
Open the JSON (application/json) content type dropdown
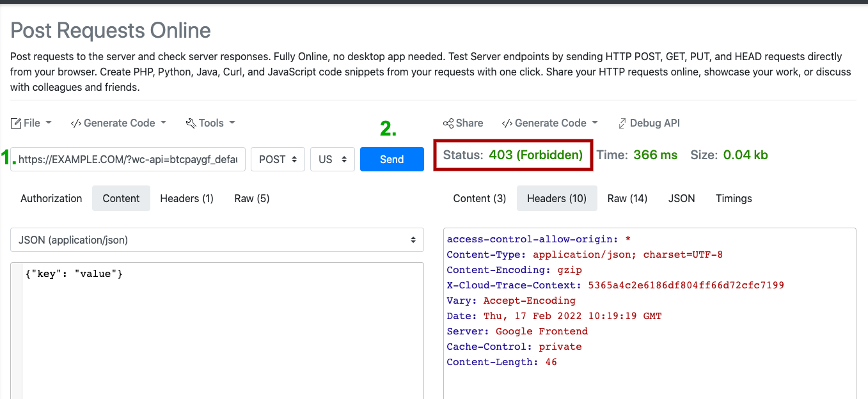pos(217,240)
